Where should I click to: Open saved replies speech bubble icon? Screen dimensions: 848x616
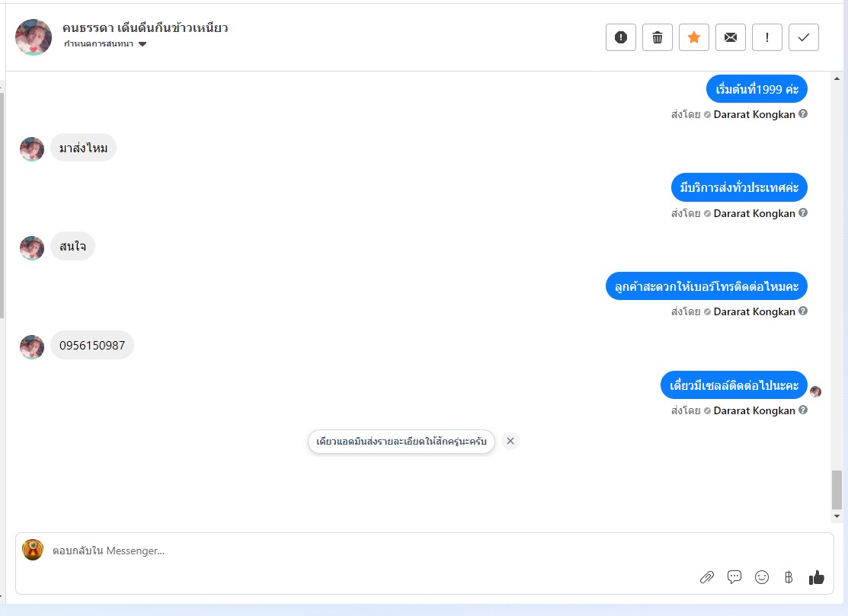[x=734, y=577]
